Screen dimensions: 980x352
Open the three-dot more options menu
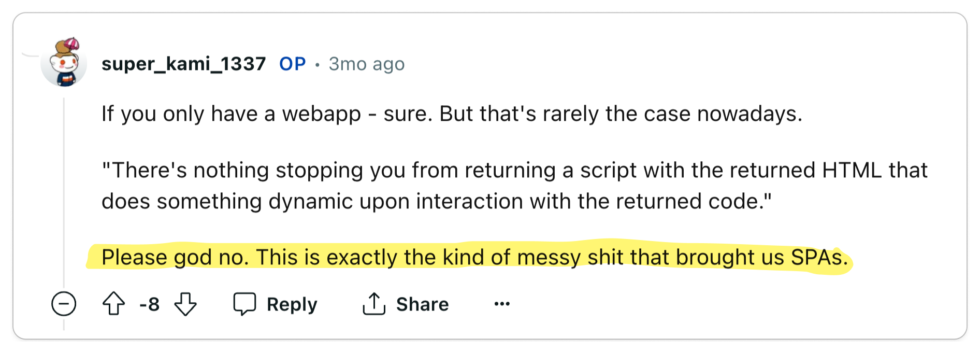pos(502,304)
